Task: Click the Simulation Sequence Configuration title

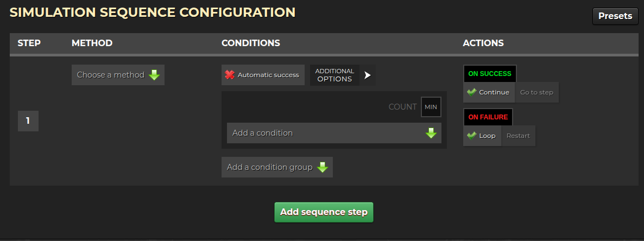Action: [153, 12]
